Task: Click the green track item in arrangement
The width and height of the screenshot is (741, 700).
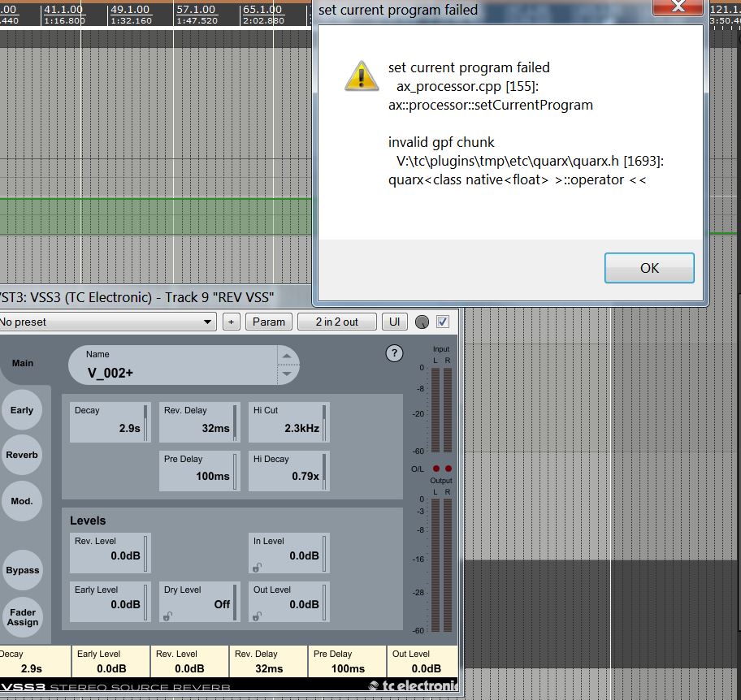Action: point(155,217)
